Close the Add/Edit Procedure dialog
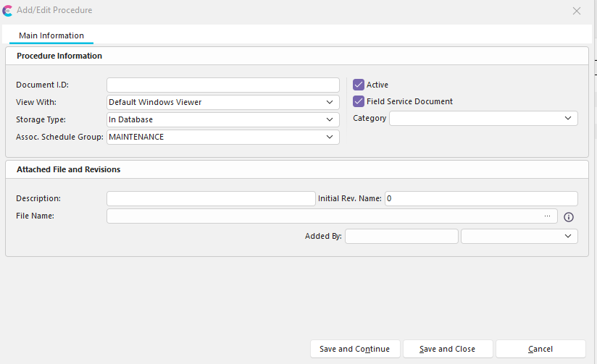The height and width of the screenshot is (364, 597). pos(577,11)
